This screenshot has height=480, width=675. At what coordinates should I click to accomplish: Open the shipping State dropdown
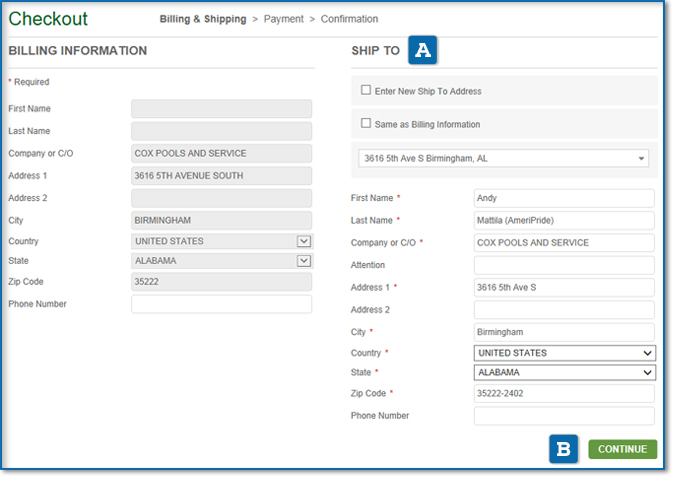(564, 373)
